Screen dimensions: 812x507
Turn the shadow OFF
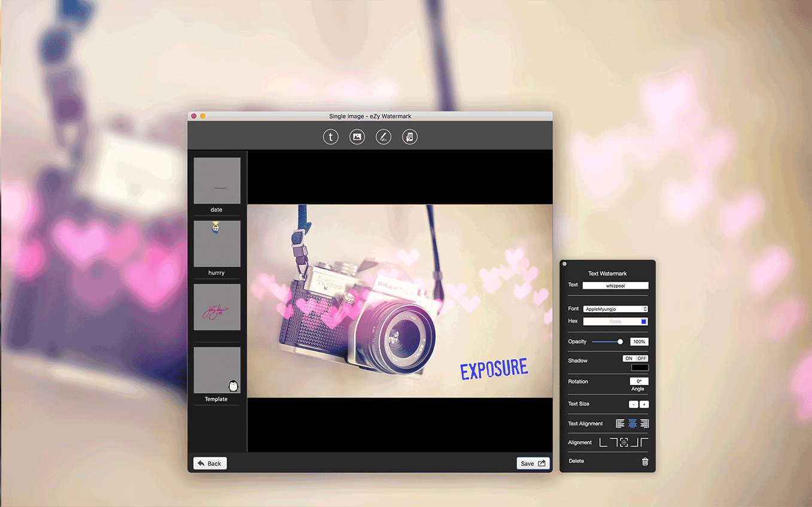pos(642,359)
